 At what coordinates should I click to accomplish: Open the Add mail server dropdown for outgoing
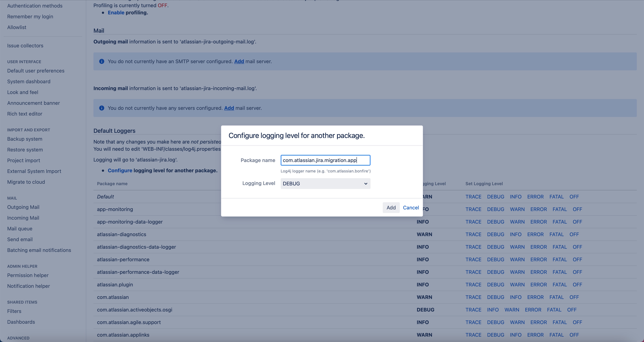[x=238, y=61]
